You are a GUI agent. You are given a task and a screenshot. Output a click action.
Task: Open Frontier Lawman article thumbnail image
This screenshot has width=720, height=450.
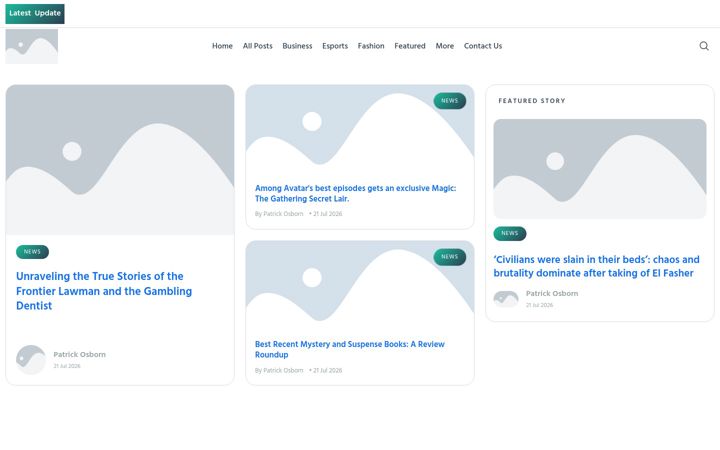click(x=120, y=160)
